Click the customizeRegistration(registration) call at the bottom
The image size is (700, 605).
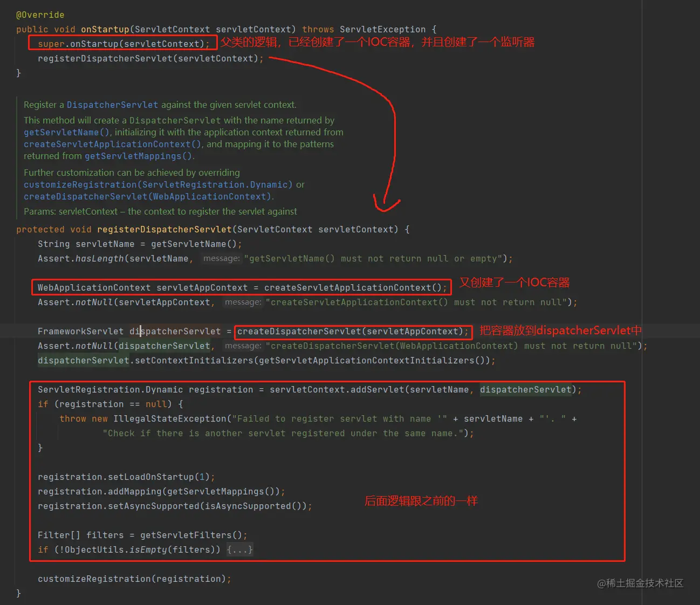[x=132, y=579]
